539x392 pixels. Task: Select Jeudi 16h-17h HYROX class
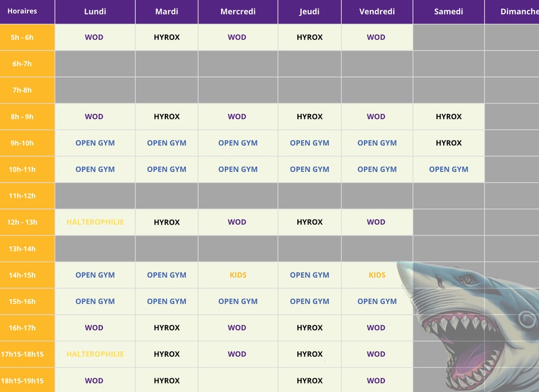[310, 328]
